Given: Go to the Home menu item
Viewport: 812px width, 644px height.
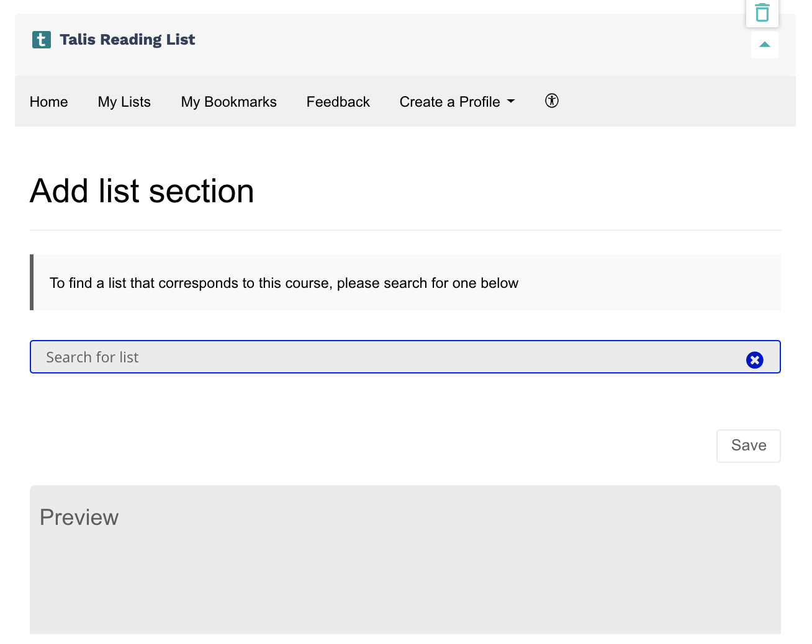Looking at the screenshot, I should coord(49,102).
